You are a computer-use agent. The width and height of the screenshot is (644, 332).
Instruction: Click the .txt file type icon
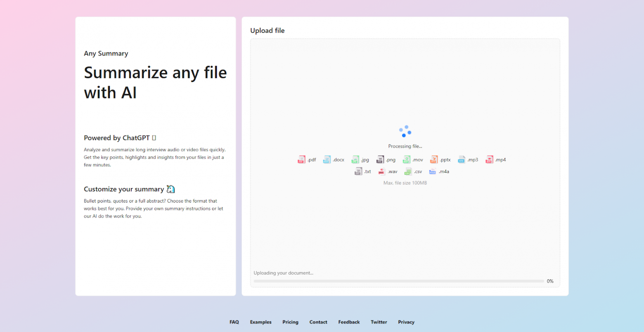pyautogui.click(x=358, y=172)
